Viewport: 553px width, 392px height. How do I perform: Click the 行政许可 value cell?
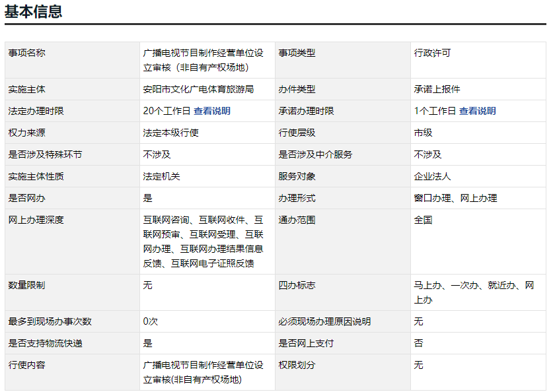coord(432,53)
